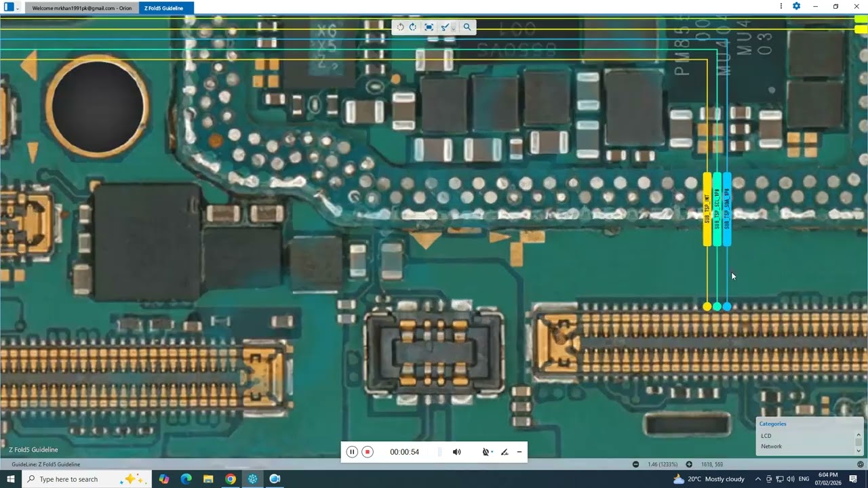This screenshot has height=488, width=868.
Task: Open the app menu dropdown arrow
Action: click(18, 8)
